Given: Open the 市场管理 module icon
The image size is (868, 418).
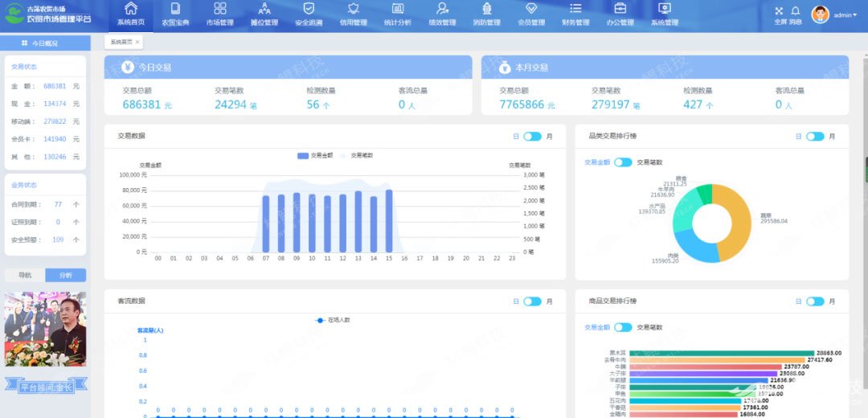Looking at the screenshot, I should pos(219,10).
